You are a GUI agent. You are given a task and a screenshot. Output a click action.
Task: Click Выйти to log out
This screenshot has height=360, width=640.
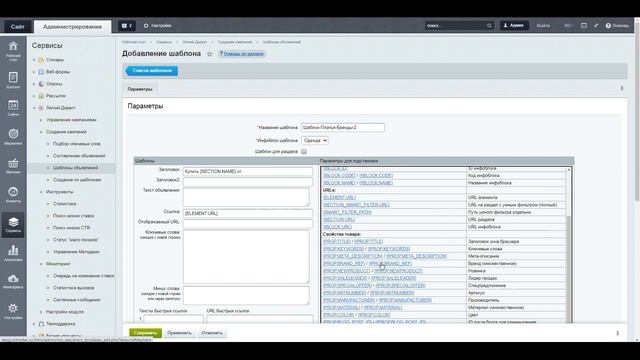coord(543,26)
